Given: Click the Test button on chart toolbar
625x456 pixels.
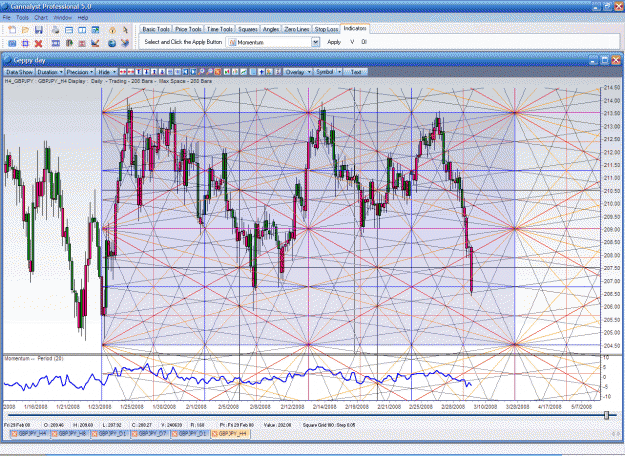Looking at the screenshot, I should point(356,72).
